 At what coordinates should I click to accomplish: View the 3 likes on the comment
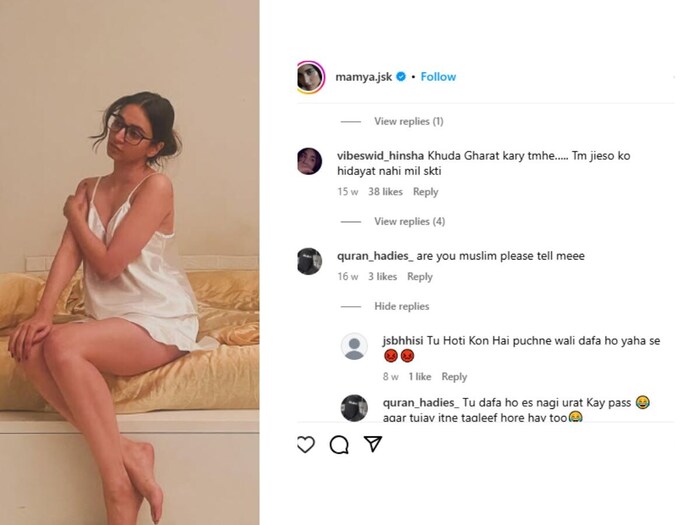(382, 277)
